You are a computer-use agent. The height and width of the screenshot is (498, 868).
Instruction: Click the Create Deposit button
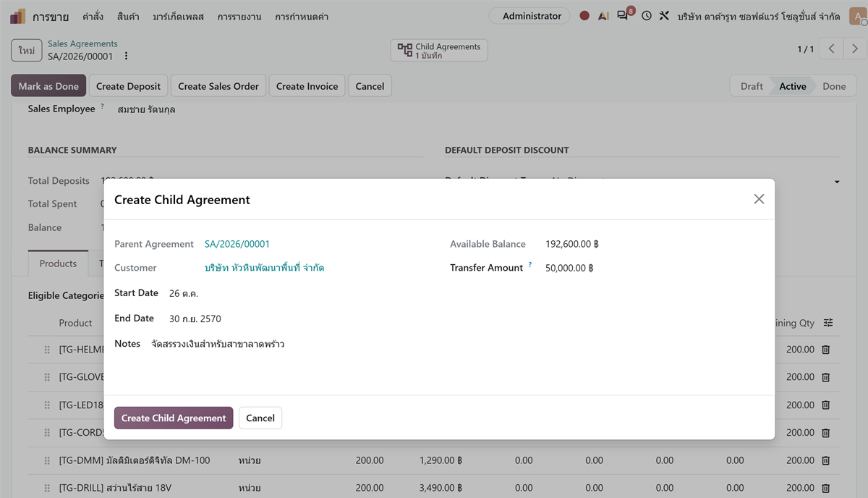point(129,86)
